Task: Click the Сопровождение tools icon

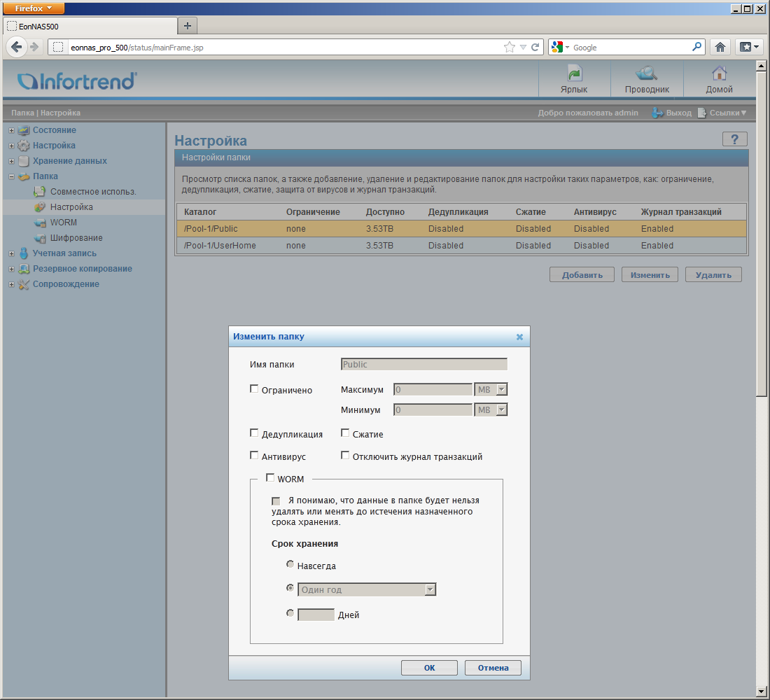Action: pos(24,284)
